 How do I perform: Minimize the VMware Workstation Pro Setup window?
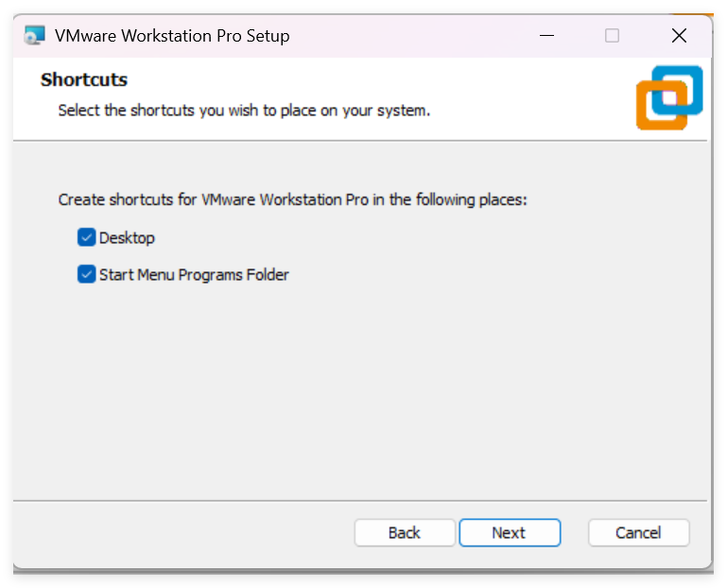[x=547, y=36]
